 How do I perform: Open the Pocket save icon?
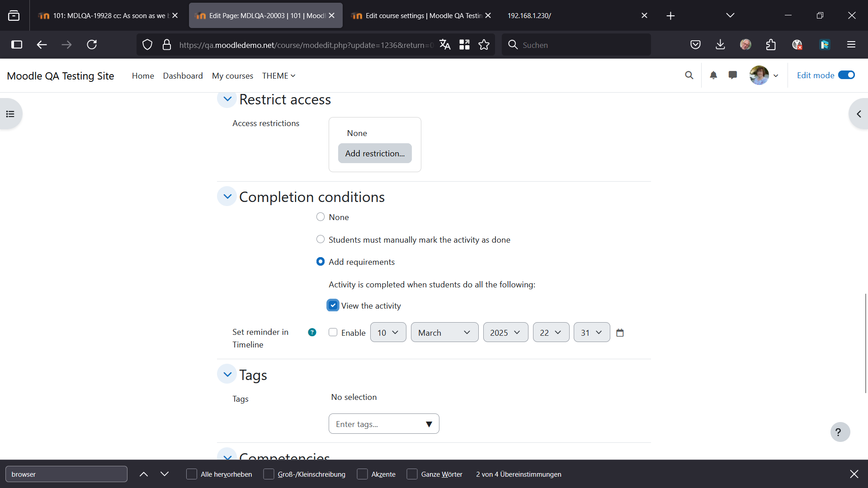coord(695,45)
